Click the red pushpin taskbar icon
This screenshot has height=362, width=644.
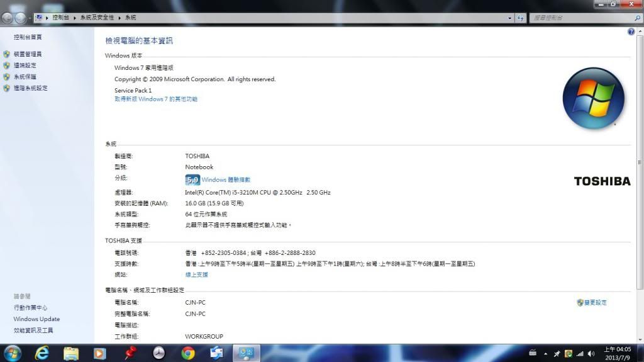[130, 353]
